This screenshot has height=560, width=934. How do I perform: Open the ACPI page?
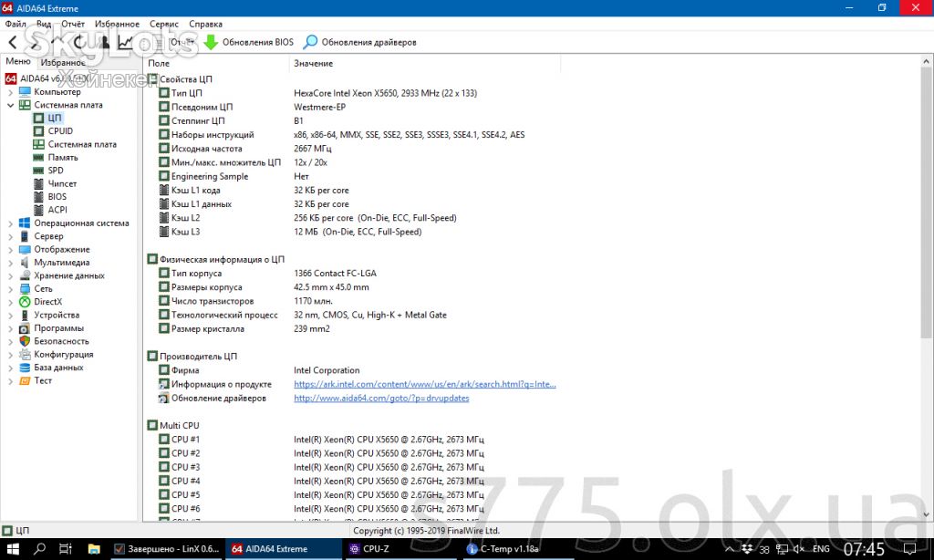[x=57, y=210]
